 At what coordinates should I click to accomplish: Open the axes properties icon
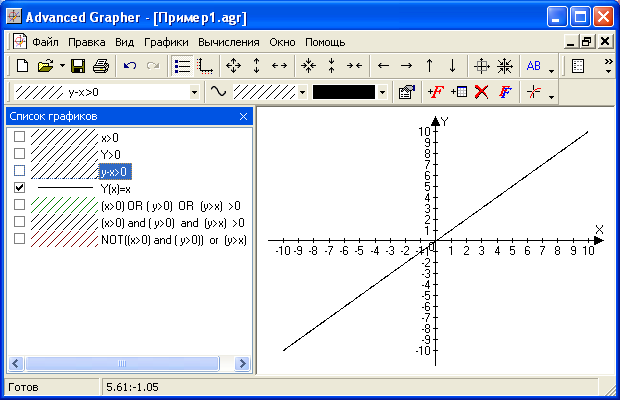205,66
